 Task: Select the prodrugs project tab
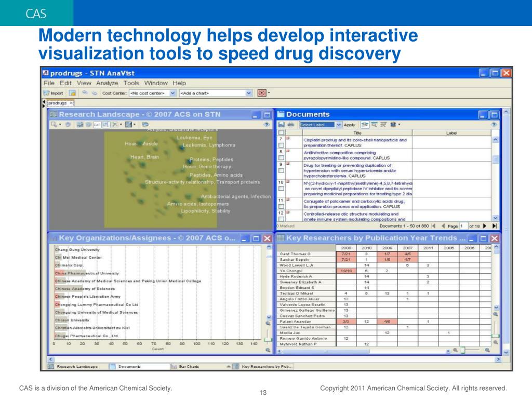(60, 103)
